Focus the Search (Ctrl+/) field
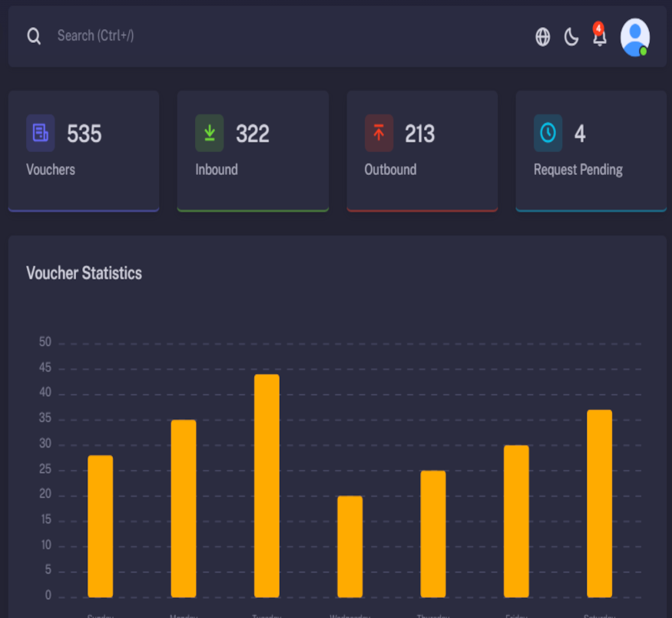Image resolution: width=672 pixels, height=618 pixels. click(x=95, y=35)
